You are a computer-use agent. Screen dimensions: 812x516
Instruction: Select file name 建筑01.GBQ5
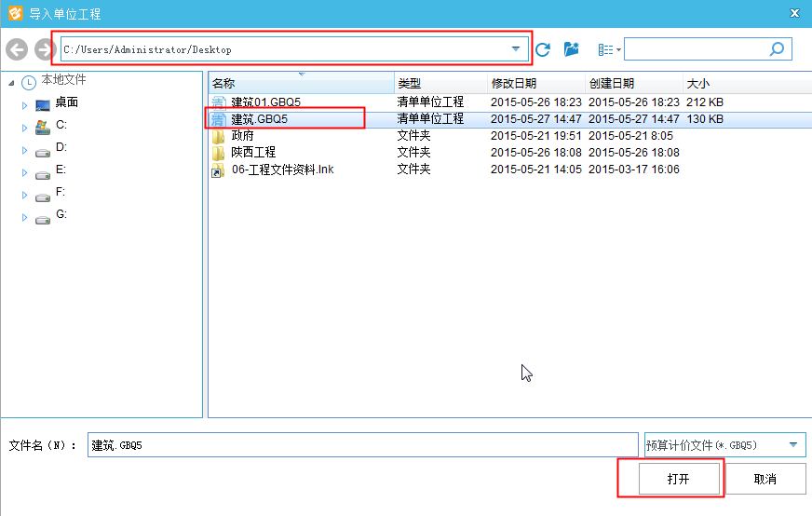[x=265, y=102]
